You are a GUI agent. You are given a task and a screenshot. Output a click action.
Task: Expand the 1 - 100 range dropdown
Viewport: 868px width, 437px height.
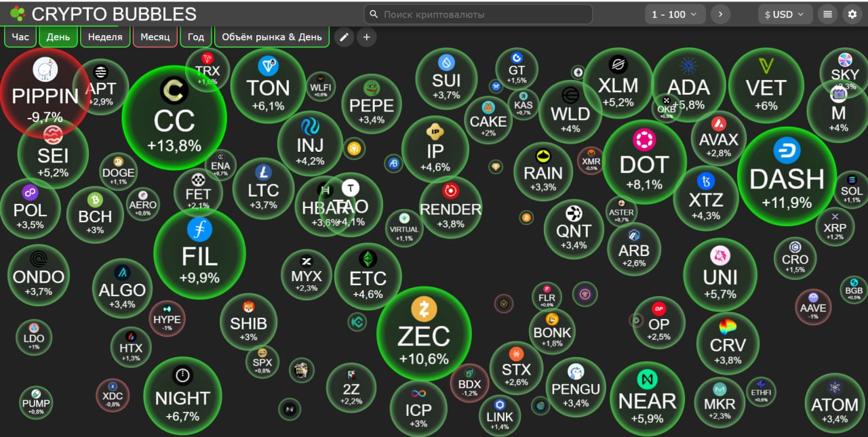click(x=675, y=14)
